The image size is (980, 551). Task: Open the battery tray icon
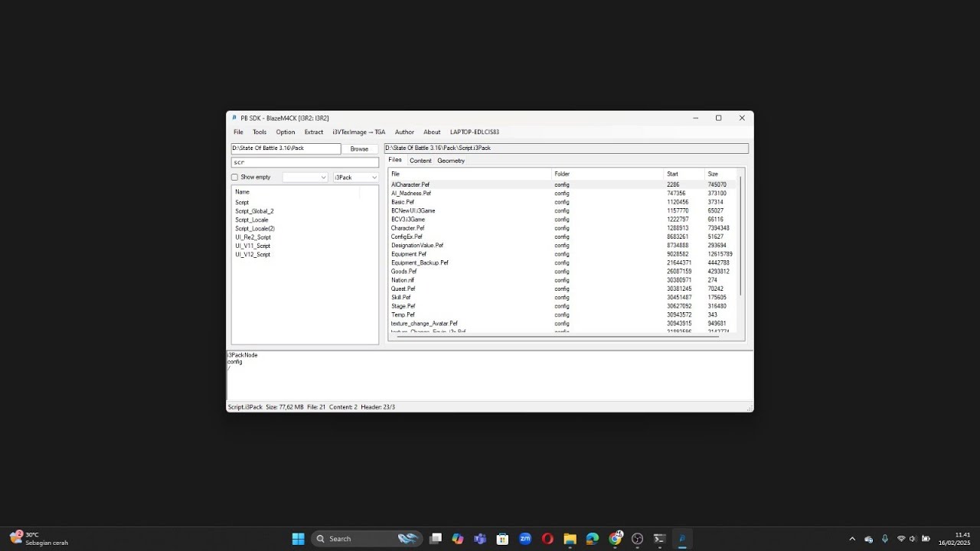(926, 539)
